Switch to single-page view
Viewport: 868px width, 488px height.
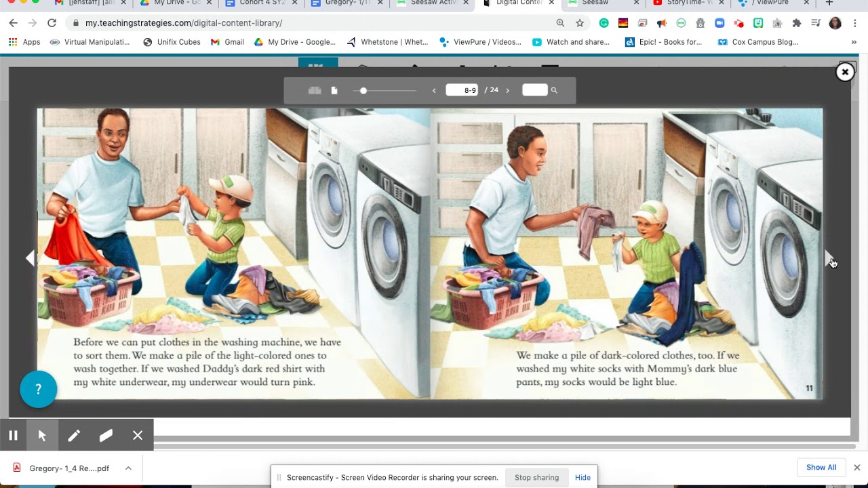[x=334, y=90]
